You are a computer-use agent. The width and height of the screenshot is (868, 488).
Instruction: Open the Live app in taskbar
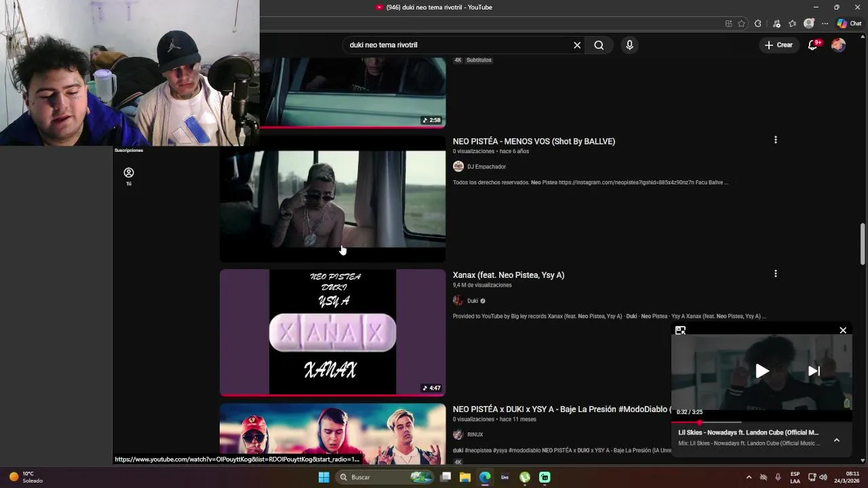(x=505, y=477)
